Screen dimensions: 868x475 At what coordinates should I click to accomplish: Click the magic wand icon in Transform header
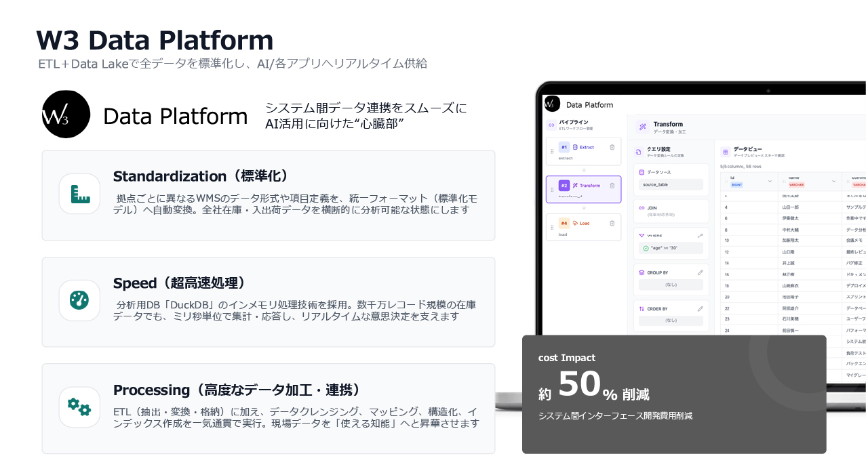pos(642,127)
